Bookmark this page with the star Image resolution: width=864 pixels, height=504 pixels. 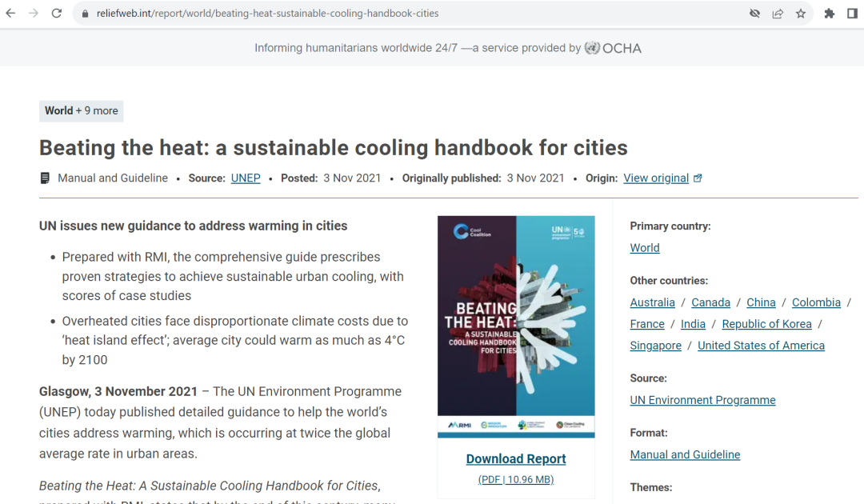click(x=801, y=14)
